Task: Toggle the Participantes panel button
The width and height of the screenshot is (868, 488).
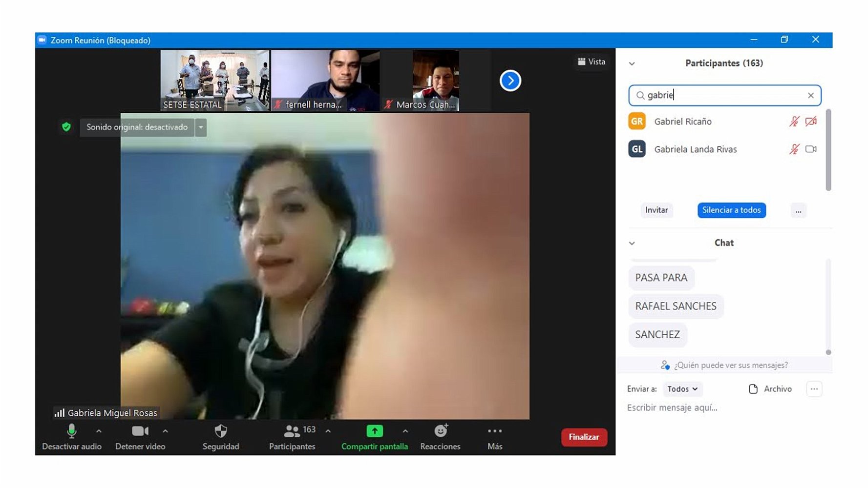Action: [x=292, y=437]
